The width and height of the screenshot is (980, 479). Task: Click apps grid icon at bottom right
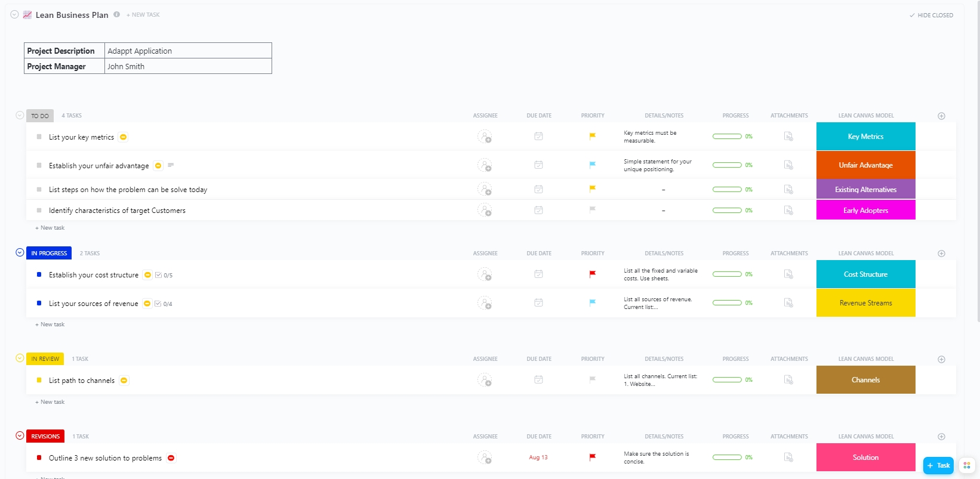tap(967, 465)
